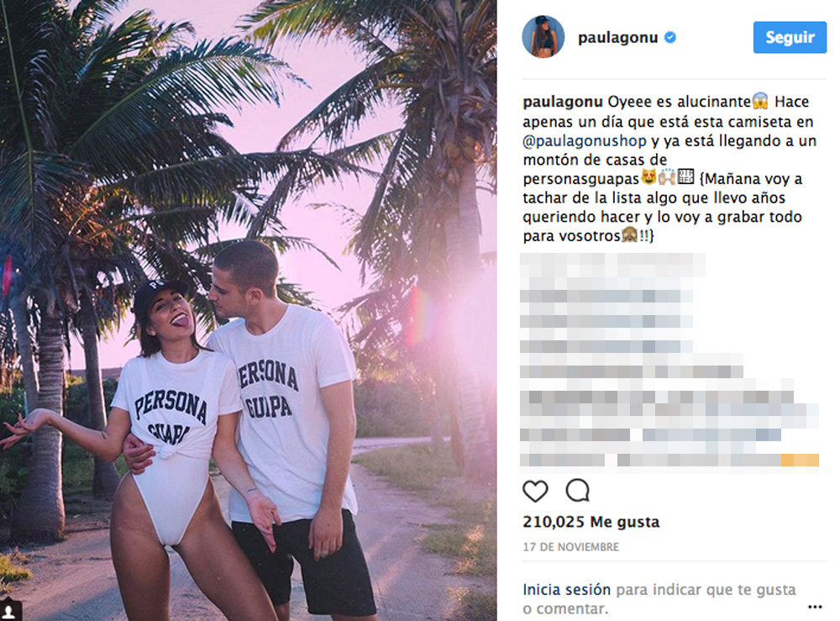Click the Inicia sesión login link

pos(567,589)
